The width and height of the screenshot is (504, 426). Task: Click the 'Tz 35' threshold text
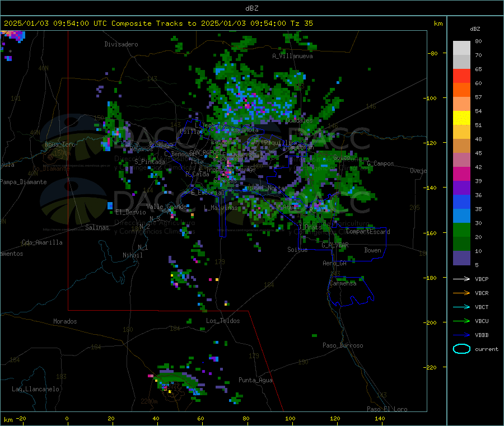coord(301,24)
